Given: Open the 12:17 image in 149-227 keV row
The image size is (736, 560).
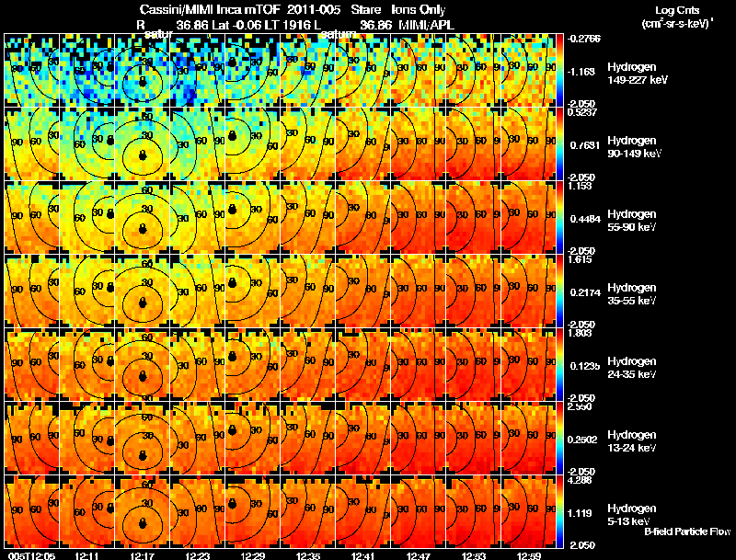Looking at the screenshot, I should [x=143, y=71].
